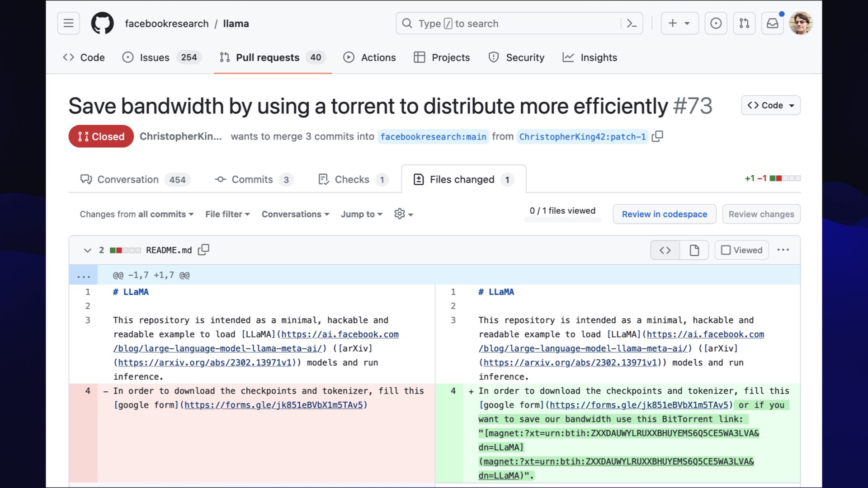
Task: Open the File filter dropdown
Action: point(227,214)
